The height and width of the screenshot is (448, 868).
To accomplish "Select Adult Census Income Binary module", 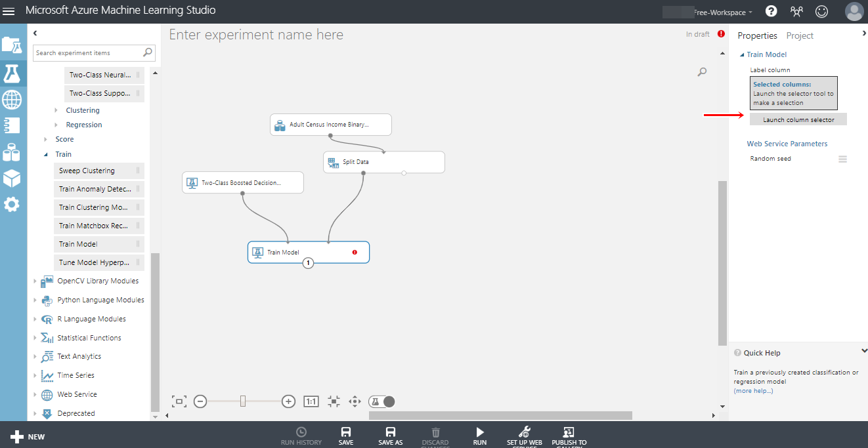I will (x=331, y=124).
